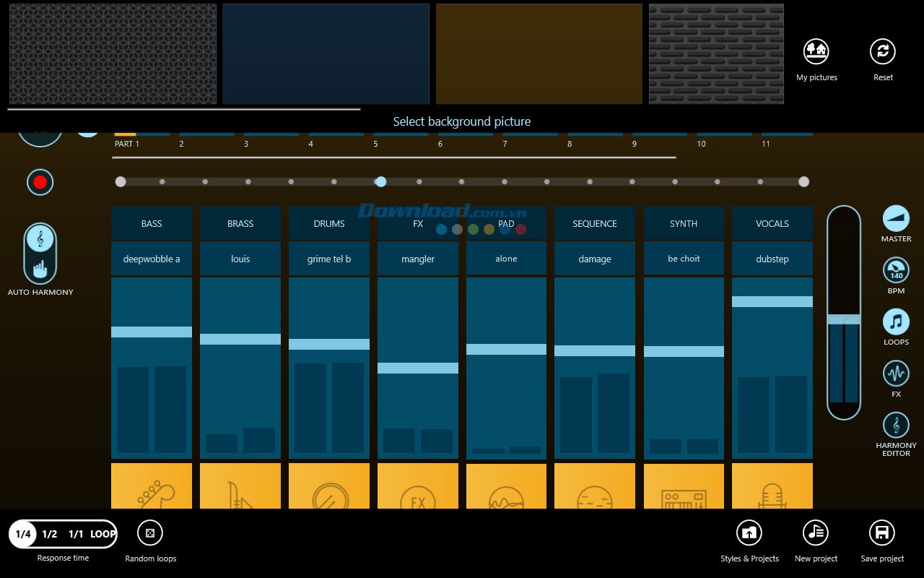Save the current project
The image size is (924, 578).
[x=881, y=533]
